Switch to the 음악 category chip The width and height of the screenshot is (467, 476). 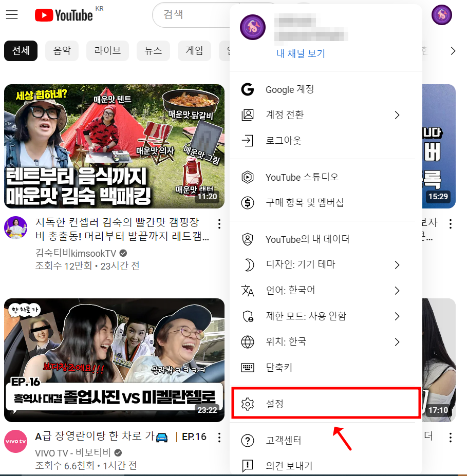(62, 50)
